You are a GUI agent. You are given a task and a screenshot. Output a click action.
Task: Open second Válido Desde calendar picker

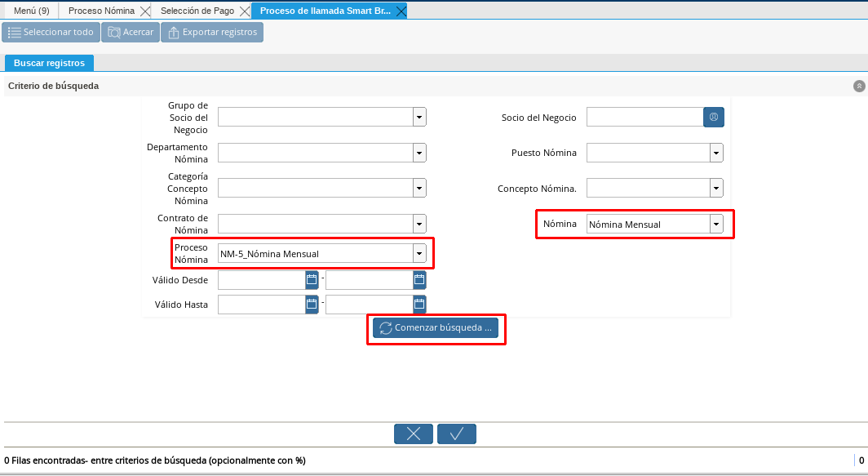click(419, 280)
